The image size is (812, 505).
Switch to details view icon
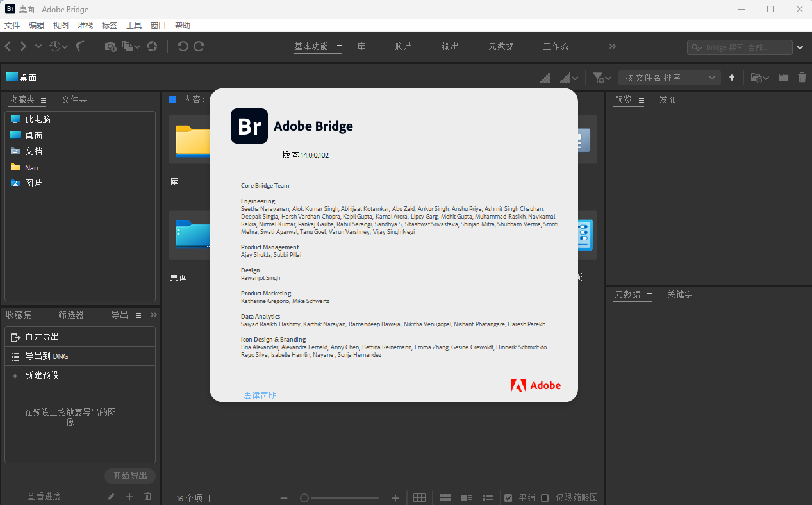click(467, 498)
